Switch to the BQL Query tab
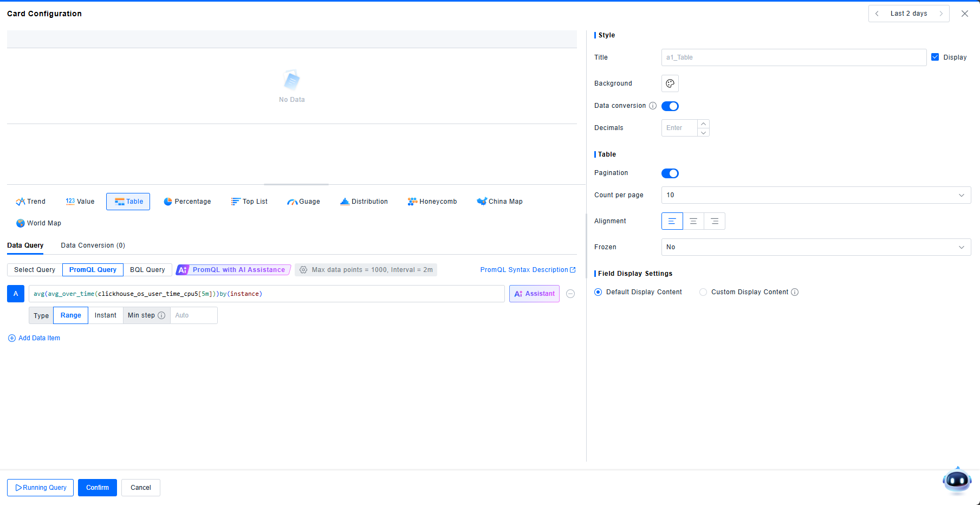Image resolution: width=980 pixels, height=505 pixels. click(x=147, y=270)
